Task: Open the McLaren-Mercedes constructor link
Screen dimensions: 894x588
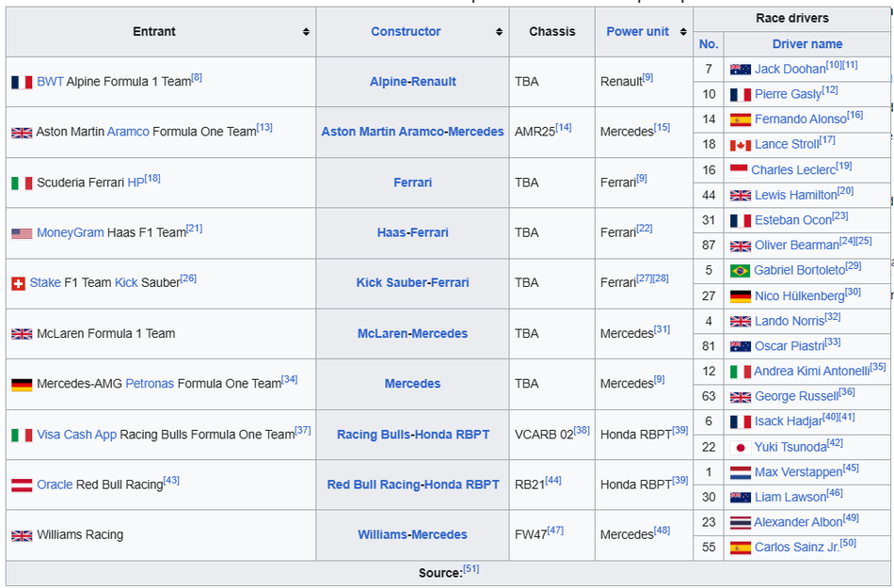Action: (412, 333)
